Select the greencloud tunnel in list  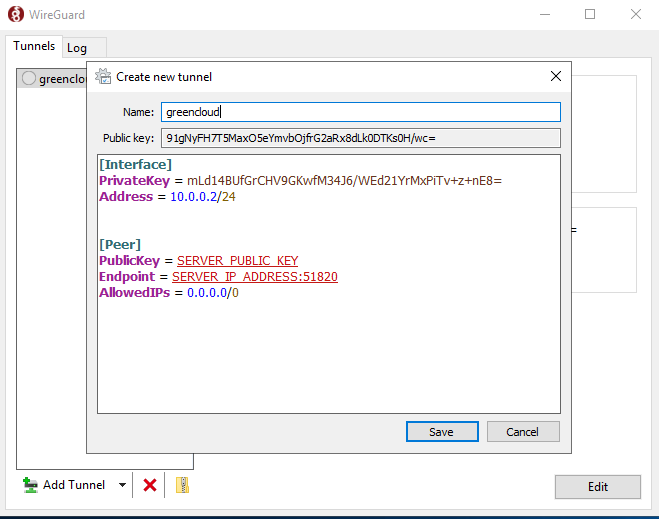click(53, 79)
